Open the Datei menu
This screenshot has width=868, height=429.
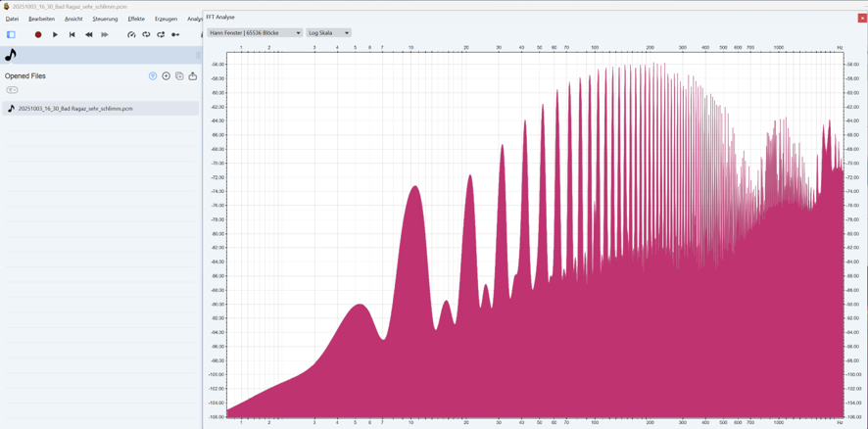click(x=12, y=19)
